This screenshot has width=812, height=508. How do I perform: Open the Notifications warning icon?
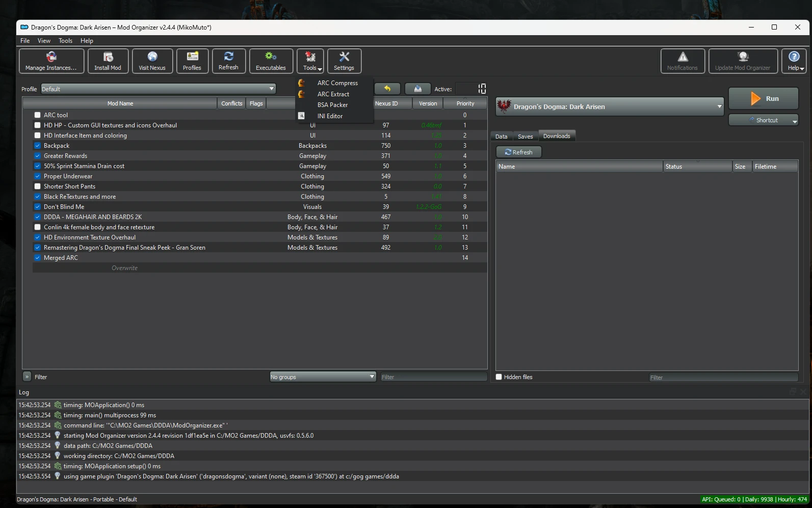683,57
